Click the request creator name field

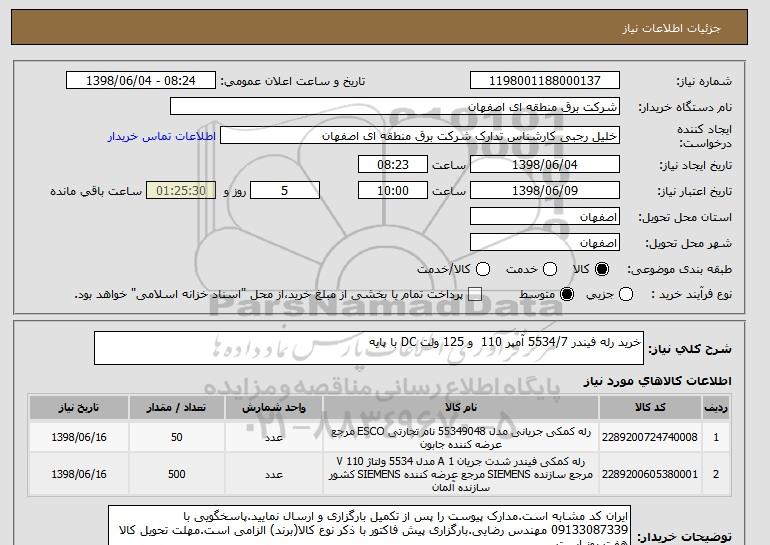click(420, 136)
